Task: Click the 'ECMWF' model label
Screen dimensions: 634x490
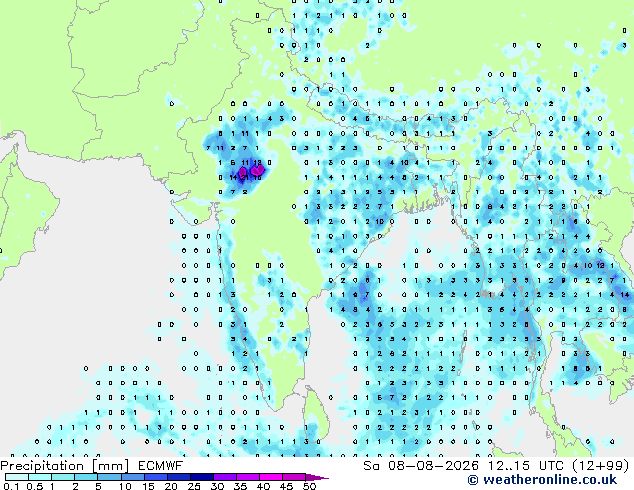Action: [x=161, y=466]
